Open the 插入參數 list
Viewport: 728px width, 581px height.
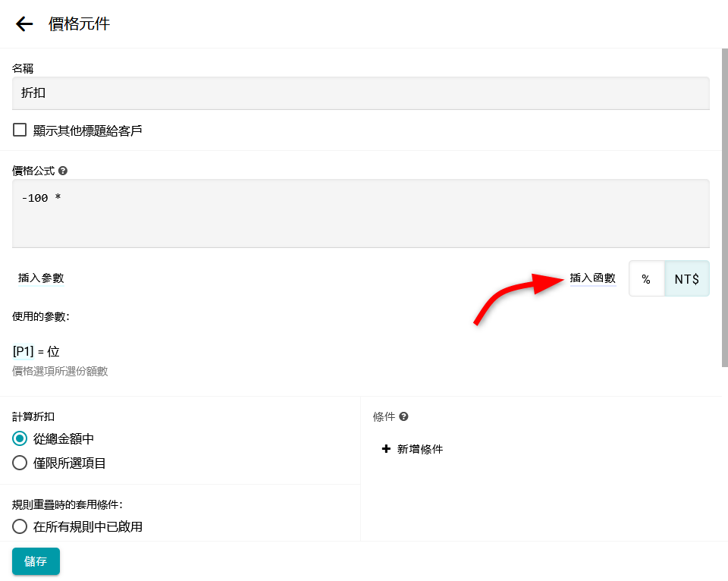pos(41,278)
